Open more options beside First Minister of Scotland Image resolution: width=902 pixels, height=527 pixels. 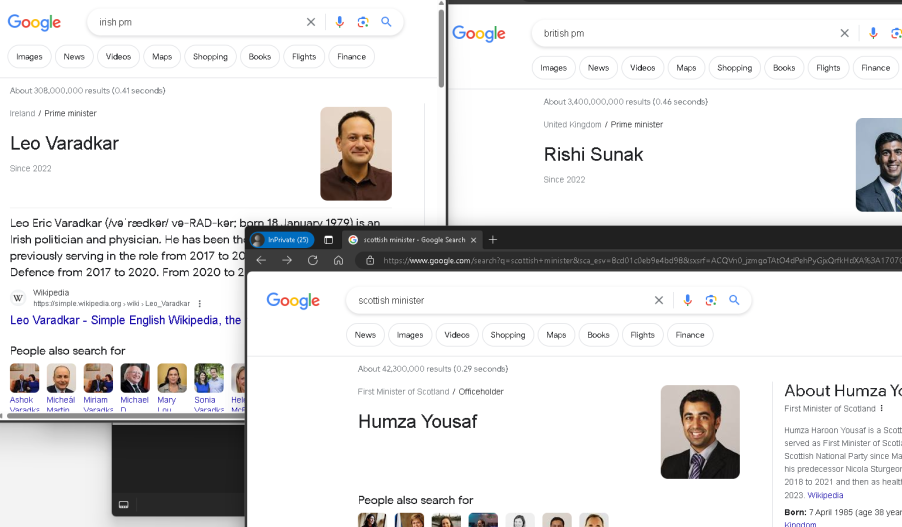tap(881, 408)
